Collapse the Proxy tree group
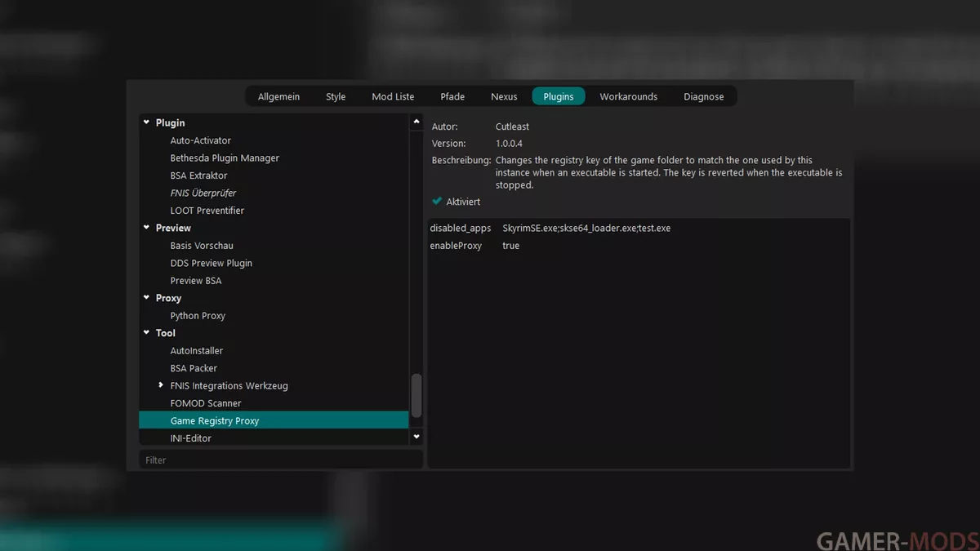980x551 pixels. click(147, 298)
